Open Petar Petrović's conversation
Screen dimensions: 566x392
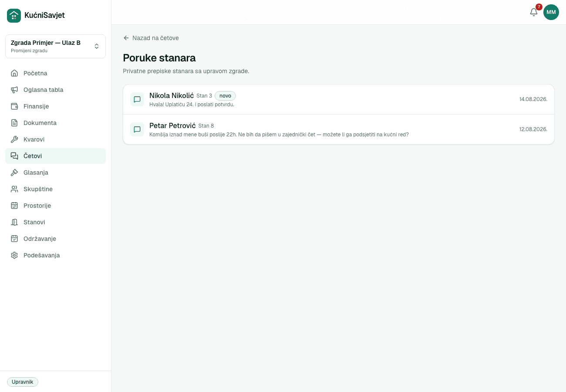coord(339,129)
